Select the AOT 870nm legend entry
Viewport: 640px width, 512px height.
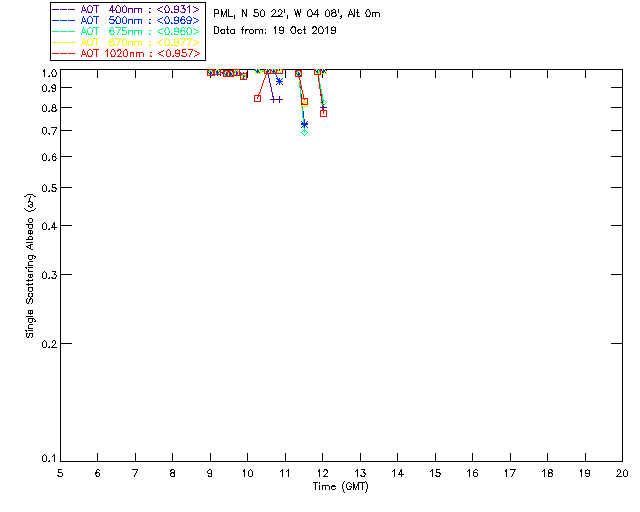click(x=127, y=42)
